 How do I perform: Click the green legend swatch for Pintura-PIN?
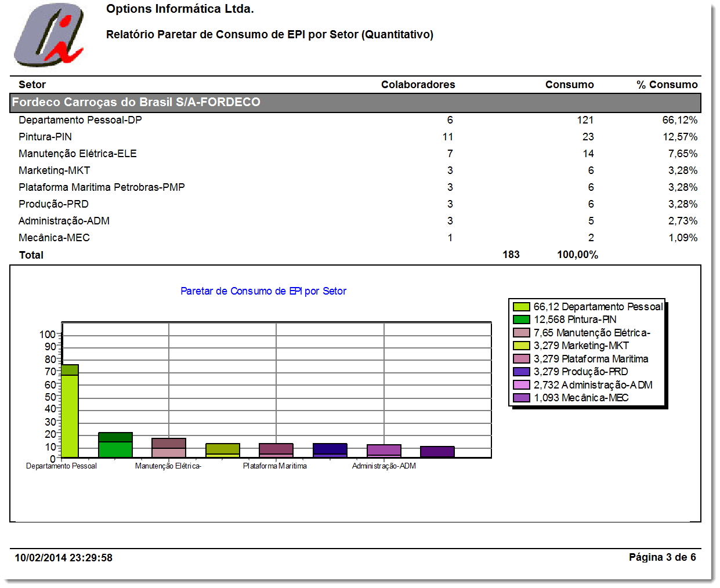pos(522,320)
